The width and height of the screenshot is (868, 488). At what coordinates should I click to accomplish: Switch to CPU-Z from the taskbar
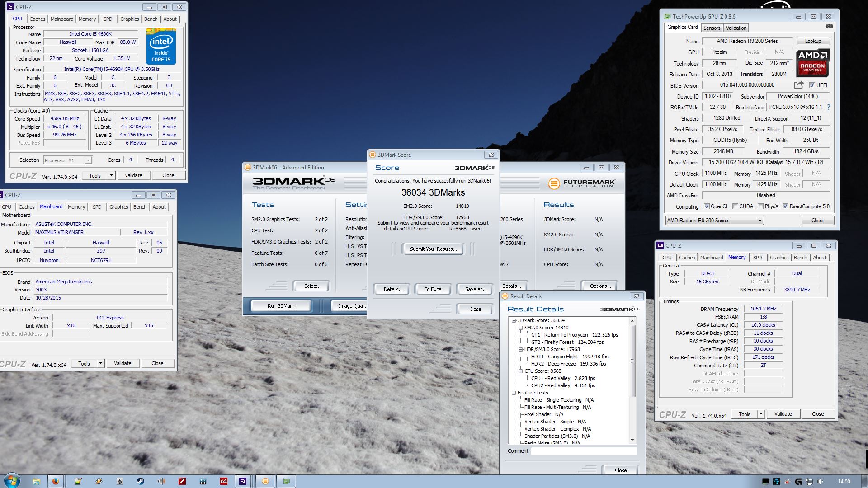243,481
